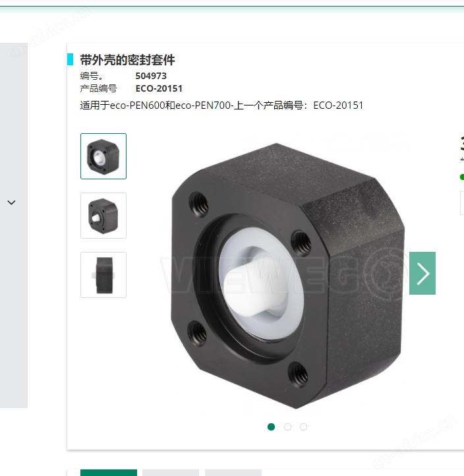464x476 pixels.
Task: Select the first green carousel dot
Action: pyautogui.click(x=271, y=427)
